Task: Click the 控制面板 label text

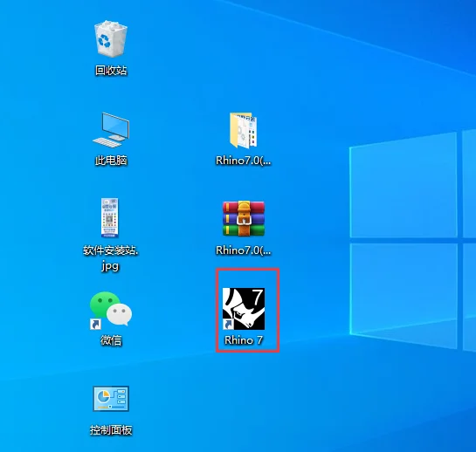Action: [x=111, y=430]
